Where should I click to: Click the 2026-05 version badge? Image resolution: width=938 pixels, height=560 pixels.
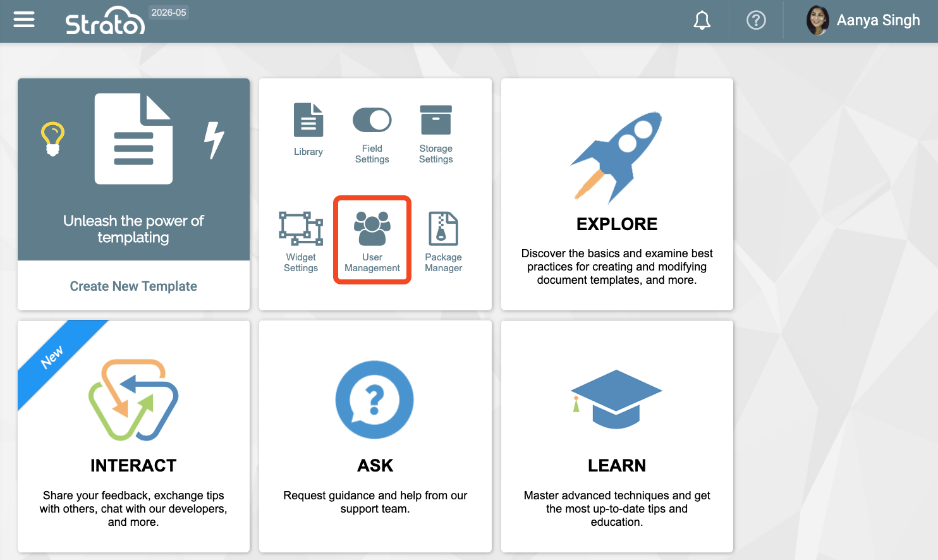tap(169, 13)
